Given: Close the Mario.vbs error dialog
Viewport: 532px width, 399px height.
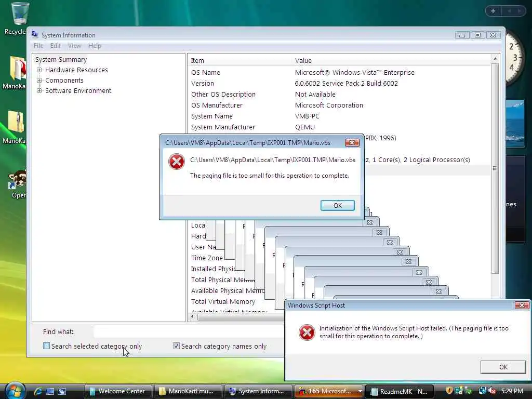Looking at the screenshot, I should (352, 142).
